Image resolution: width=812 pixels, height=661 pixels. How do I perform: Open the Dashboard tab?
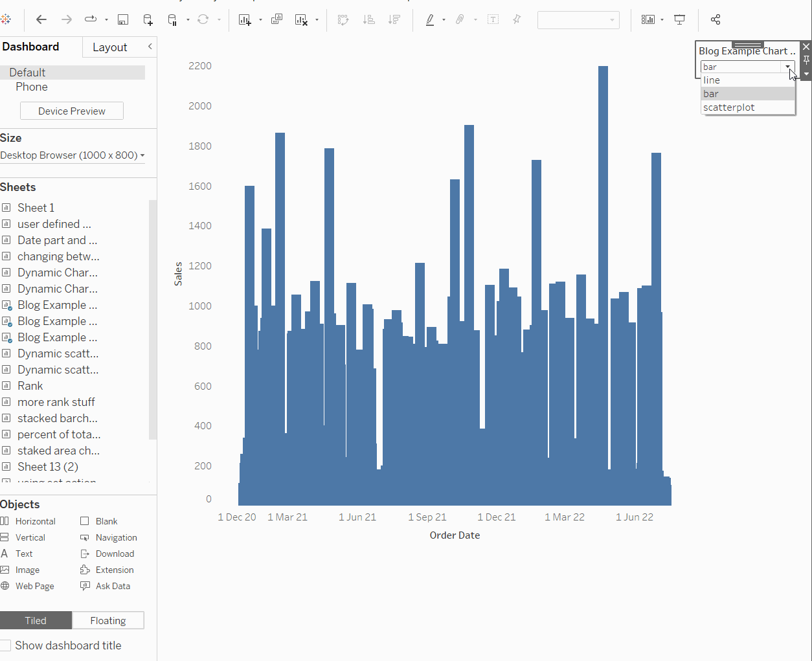30,47
